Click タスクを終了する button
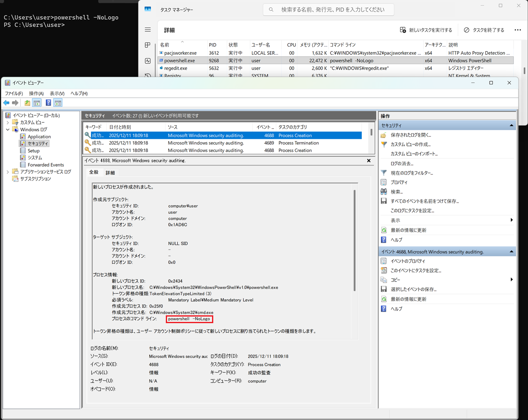The height and width of the screenshot is (420, 528). (484, 30)
